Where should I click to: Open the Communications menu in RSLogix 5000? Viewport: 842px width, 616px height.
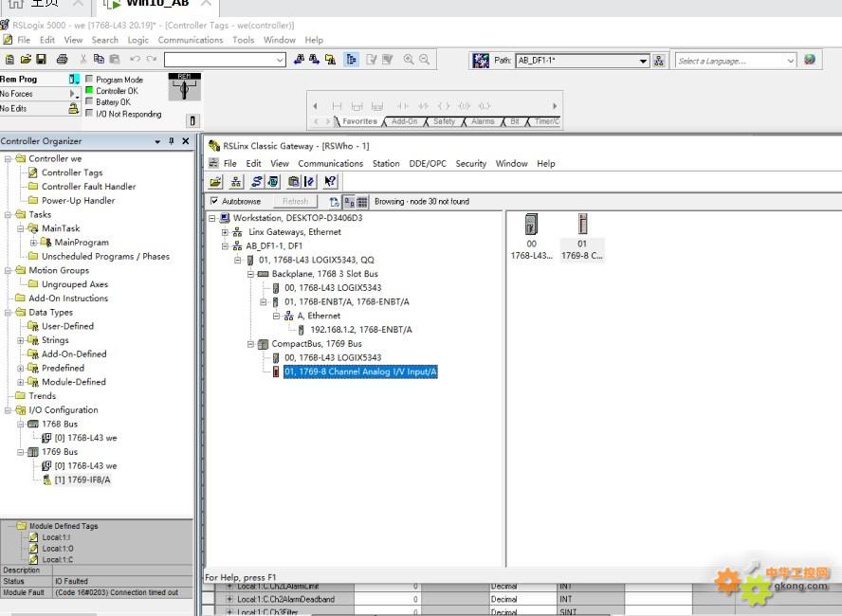pos(190,40)
